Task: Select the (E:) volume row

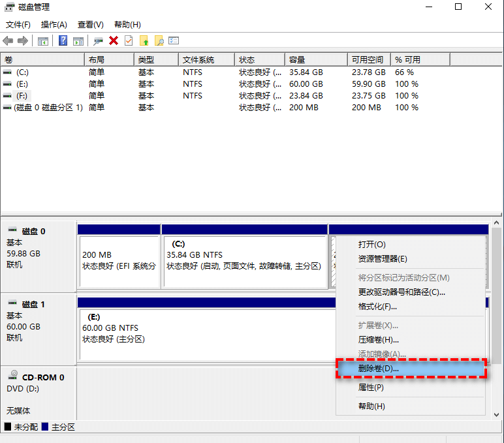Action: tap(225, 84)
